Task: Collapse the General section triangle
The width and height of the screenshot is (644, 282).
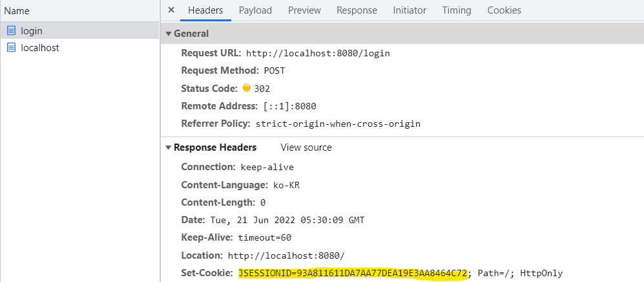Action: (169, 34)
